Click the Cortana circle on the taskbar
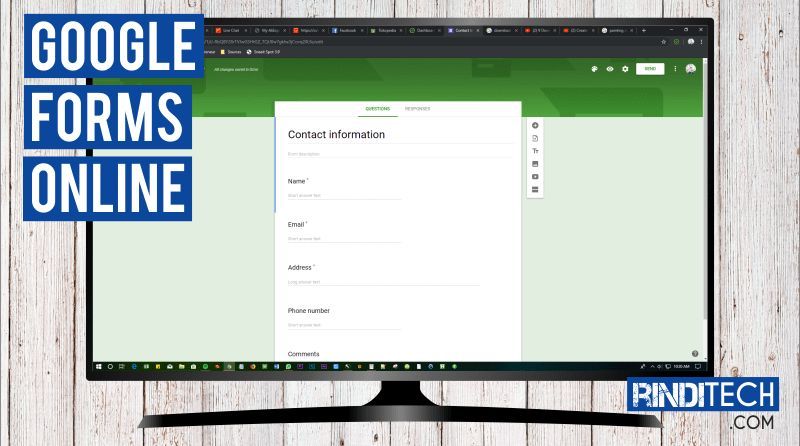The width and height of the screenshot is (800, 446). point(110,366)
